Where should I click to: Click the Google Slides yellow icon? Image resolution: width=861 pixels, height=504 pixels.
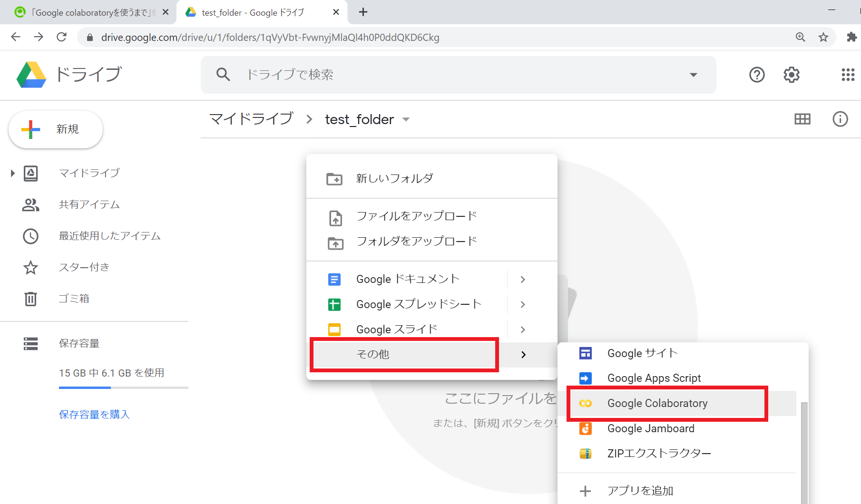[x=334, y=330]
